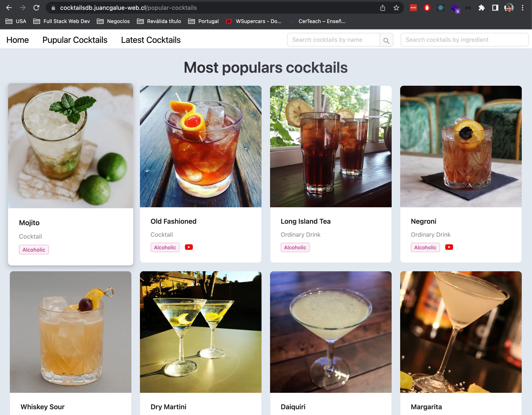Go to Home nav link
532x415 pixels.
point(17,40)
